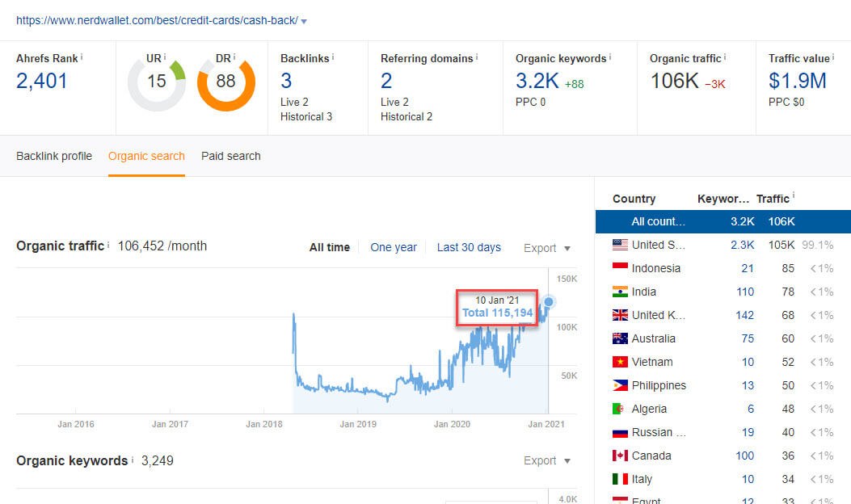Click the India flag icon
Viewport: 851px width, 504px height.
coord(620,292)
